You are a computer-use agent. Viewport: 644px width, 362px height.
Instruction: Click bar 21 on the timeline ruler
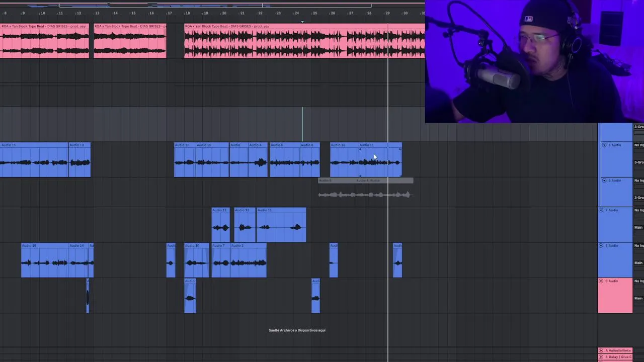point(242,13)
